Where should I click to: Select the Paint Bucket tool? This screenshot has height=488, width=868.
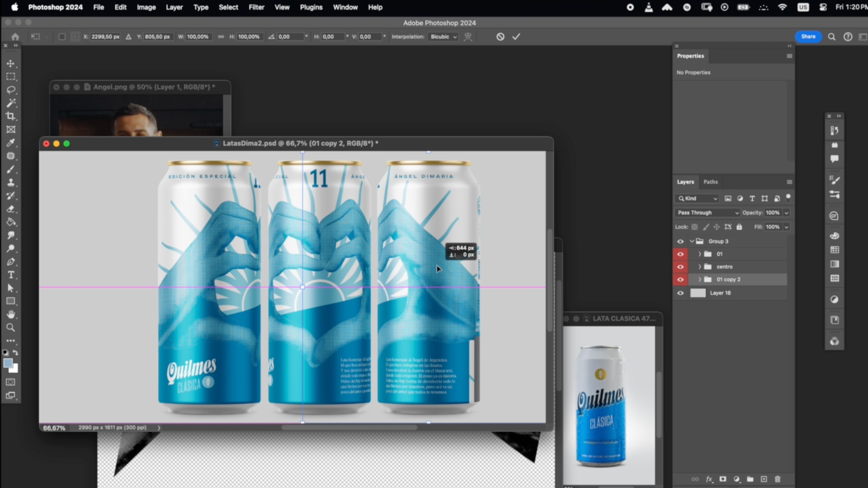[11, 222]
